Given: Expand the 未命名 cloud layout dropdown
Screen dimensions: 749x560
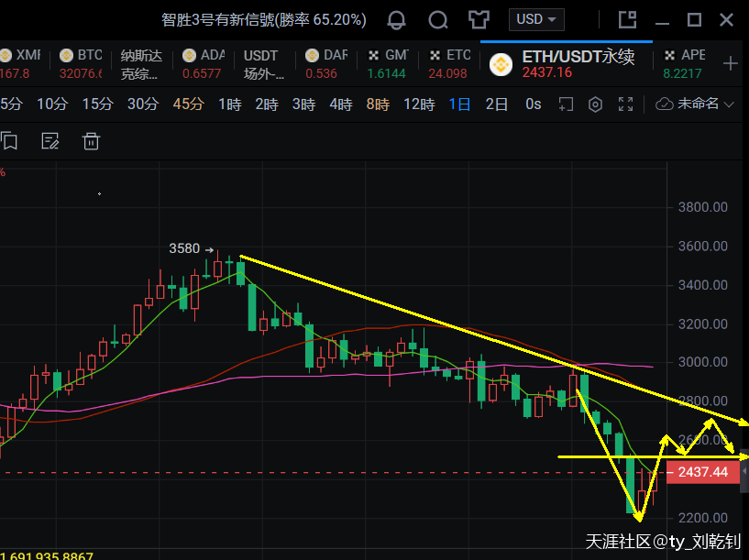Looking at the screenshot, I should coord(696,104).
